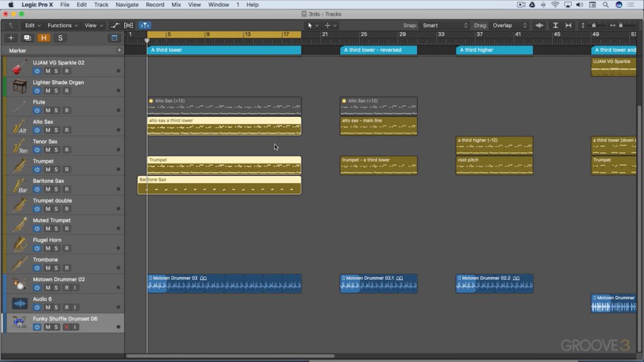Open the File menu
This screenshot has height=362, width=644.
[x=65, y=4]
